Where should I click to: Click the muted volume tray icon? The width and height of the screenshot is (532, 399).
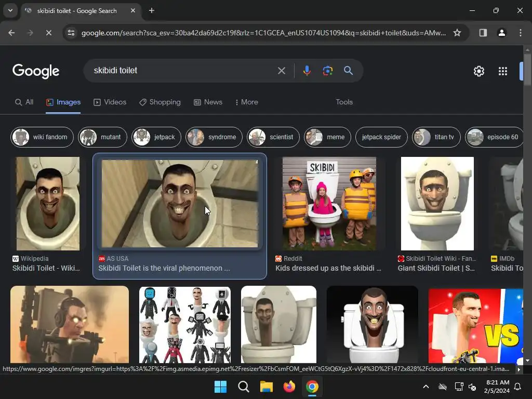(x=472, y=387)
